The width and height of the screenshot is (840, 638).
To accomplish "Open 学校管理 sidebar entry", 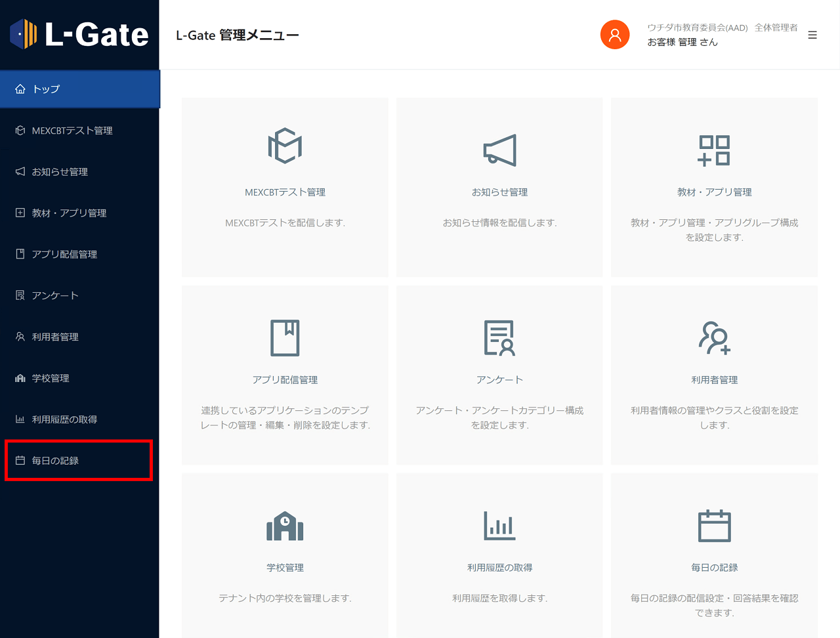I will click(79, 378).
